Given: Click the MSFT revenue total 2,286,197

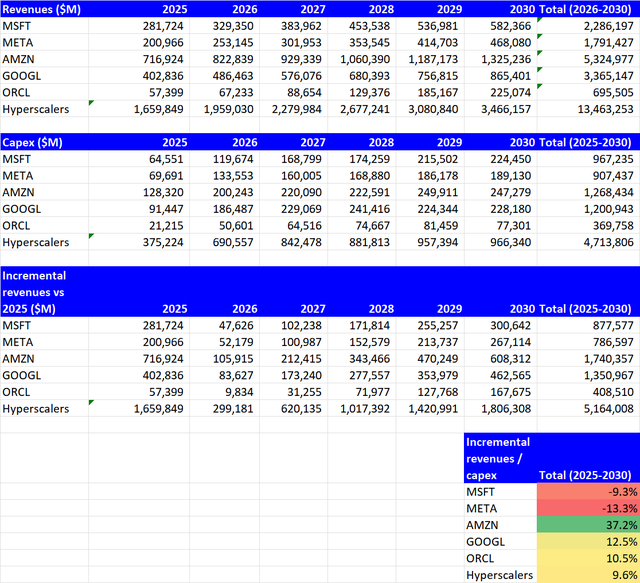Looking at the screenshot, I should click(x=588, y=26).
